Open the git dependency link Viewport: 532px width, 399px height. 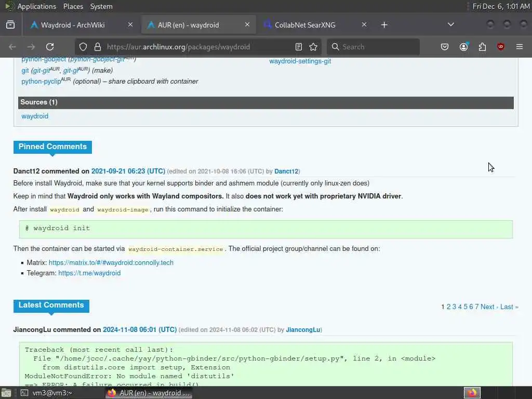click(x=25, y=70)
